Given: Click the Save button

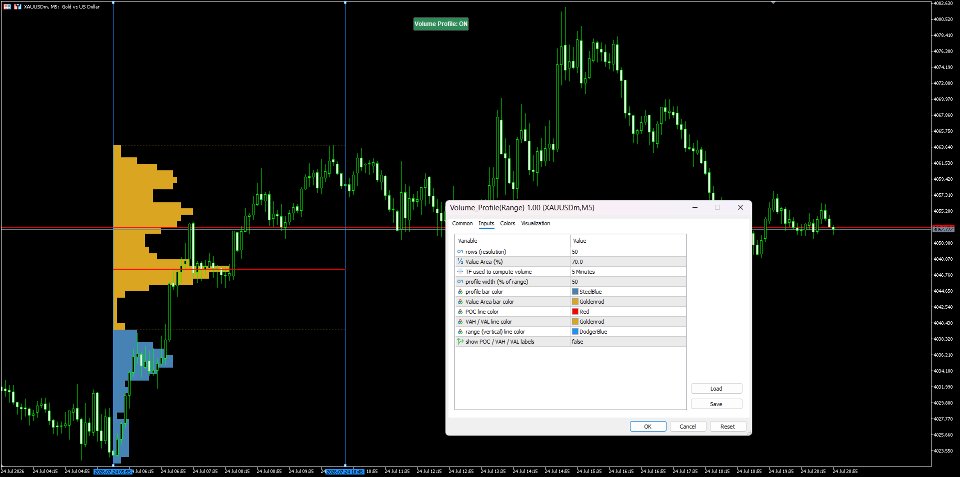Looking at the screenshot, I should pos(716,404).
